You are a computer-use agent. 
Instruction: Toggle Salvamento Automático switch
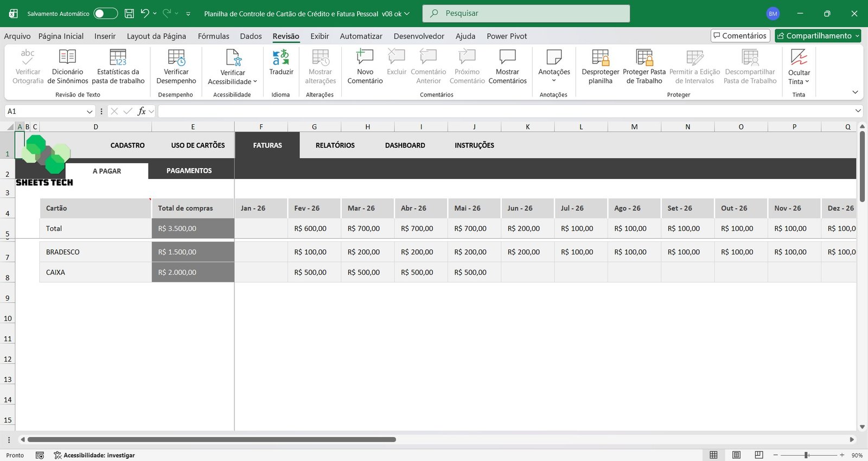coord(105,14)
